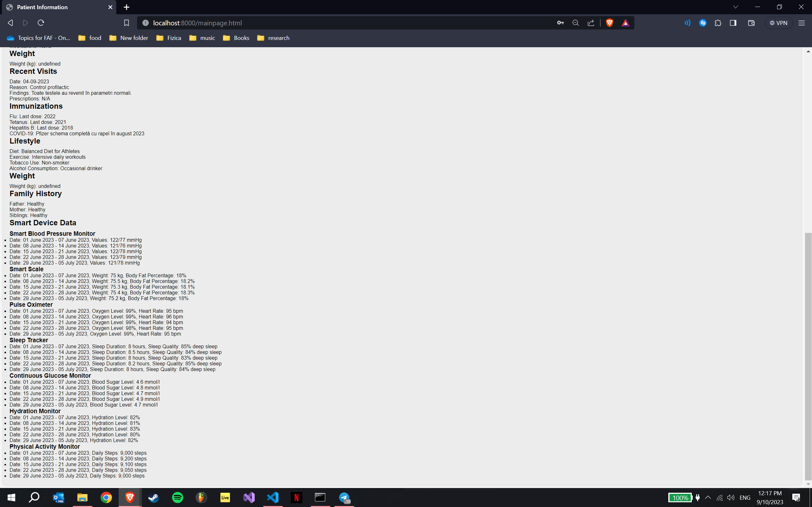Open Brave Rewards triangle icon
812x507 pixels.
click(x=625, y=23)
